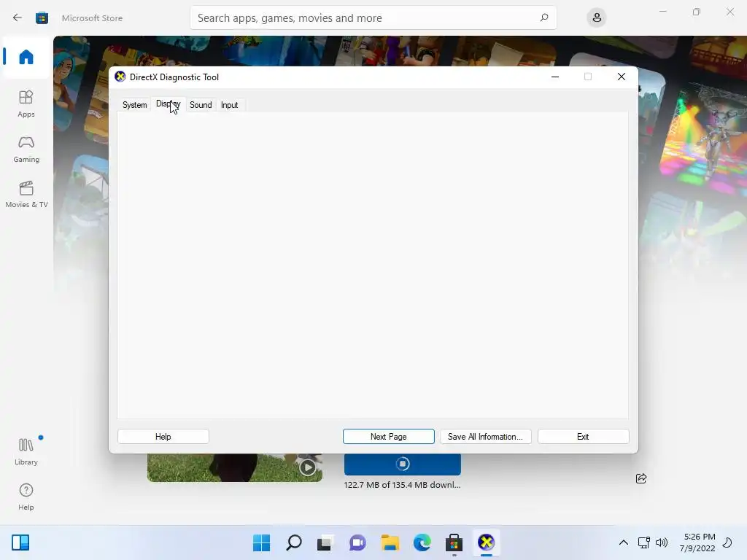Go to the Input tab
Image resolution: width=747 pixels, height=560 pixels.
point(229,105)
